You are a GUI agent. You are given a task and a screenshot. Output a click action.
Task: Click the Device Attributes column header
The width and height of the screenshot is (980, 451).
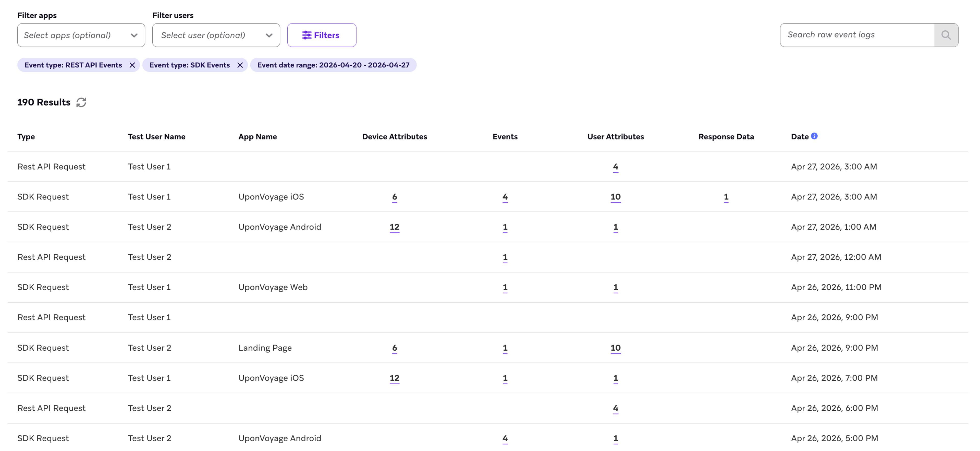pyautogui.click(x=395, y=137)
